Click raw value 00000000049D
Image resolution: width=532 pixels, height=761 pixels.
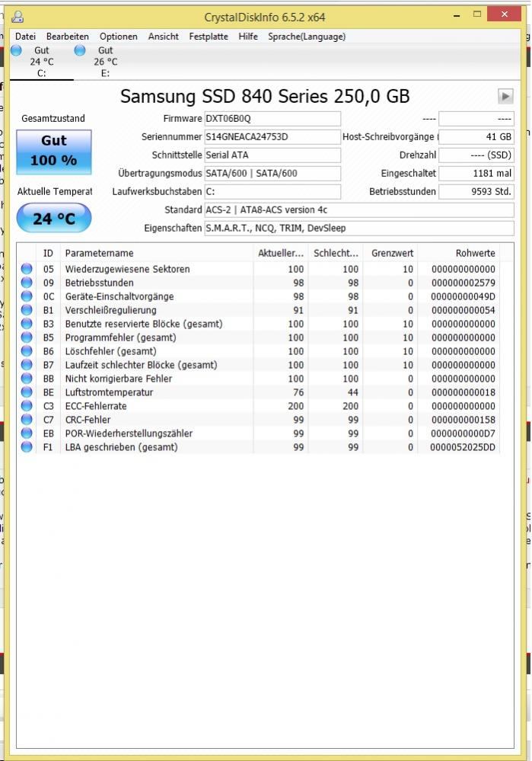click(464, 296)
